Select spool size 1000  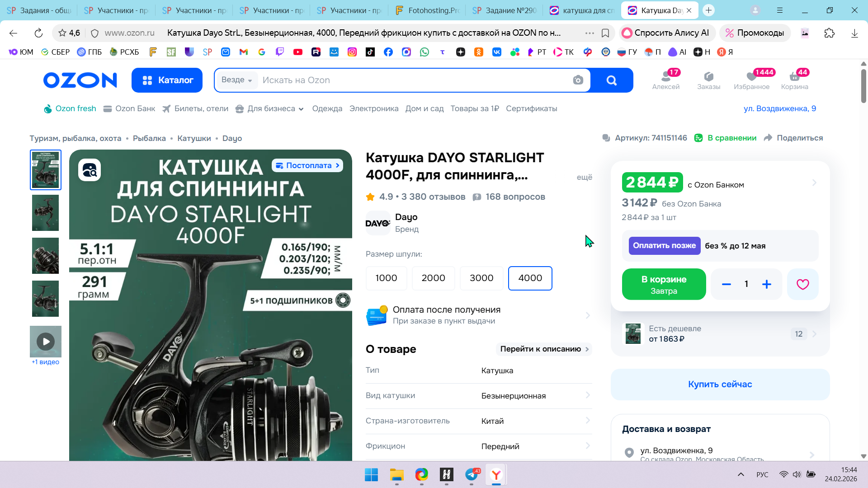pyautogui.click(x=386, y=278)
